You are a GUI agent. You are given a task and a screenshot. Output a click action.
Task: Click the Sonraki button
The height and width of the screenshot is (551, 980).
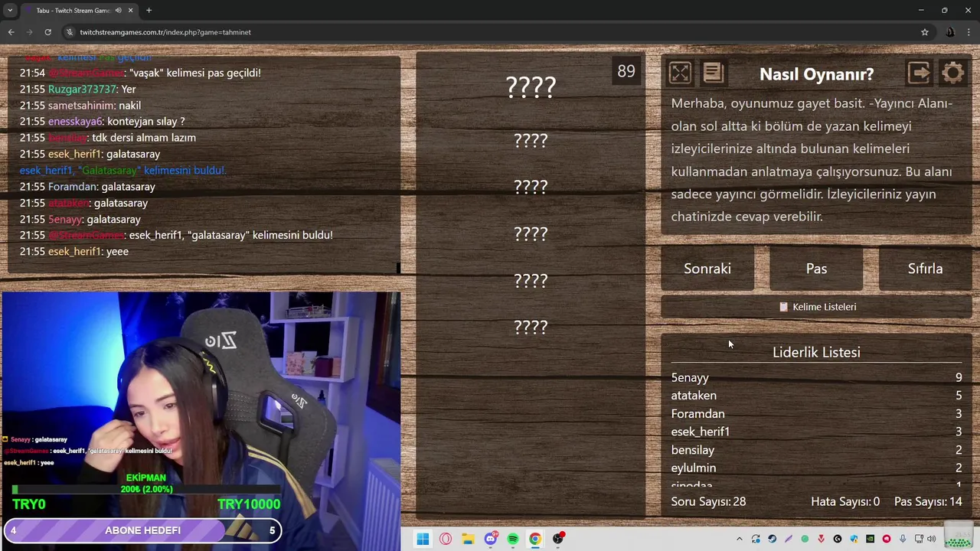(707, 269)
